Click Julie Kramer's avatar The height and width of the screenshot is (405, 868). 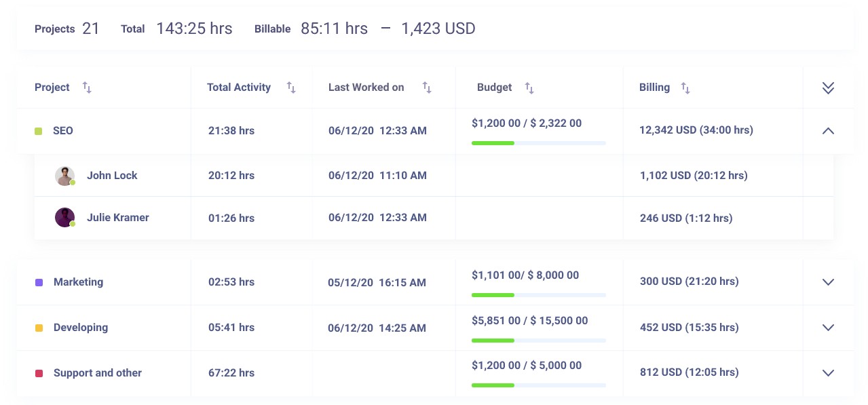64,218
